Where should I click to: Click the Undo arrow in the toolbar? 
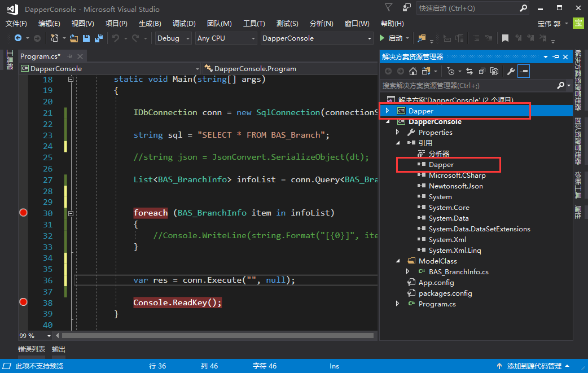pos(116,38)
